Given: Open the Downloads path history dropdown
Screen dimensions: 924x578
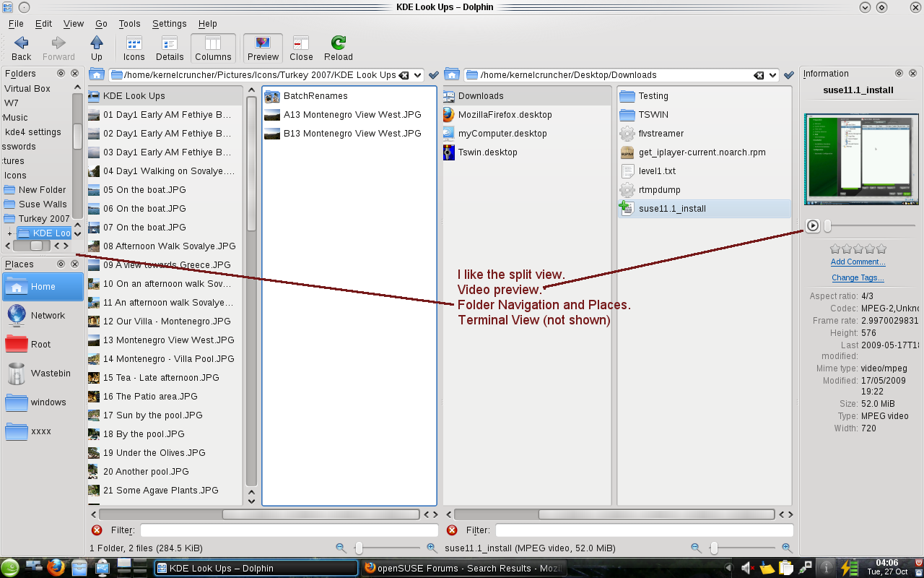Looking at the screenshot, I should point(772,75).
